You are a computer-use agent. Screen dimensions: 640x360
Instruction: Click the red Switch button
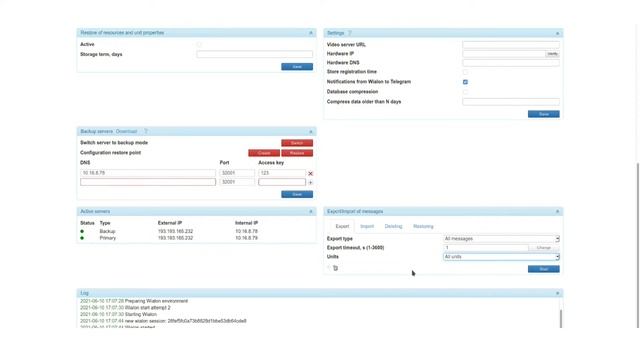click(x=297, y=143)
